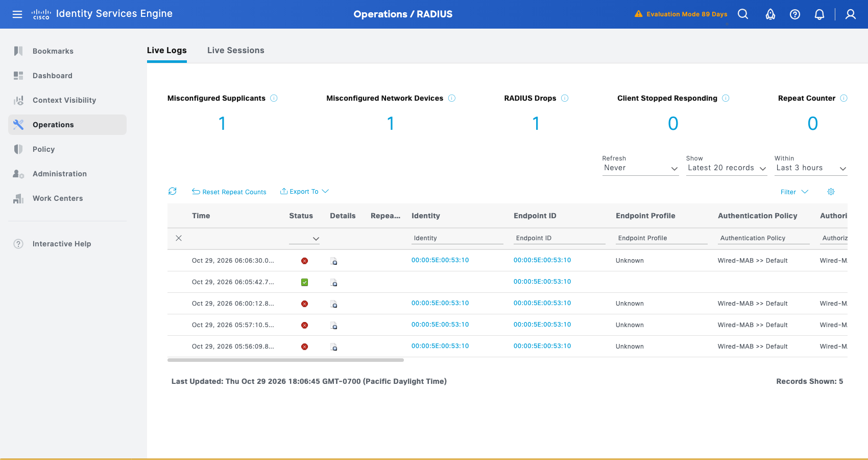Click Client Stopped Responding info icon
868x460 pixels.
click(726, 98)
